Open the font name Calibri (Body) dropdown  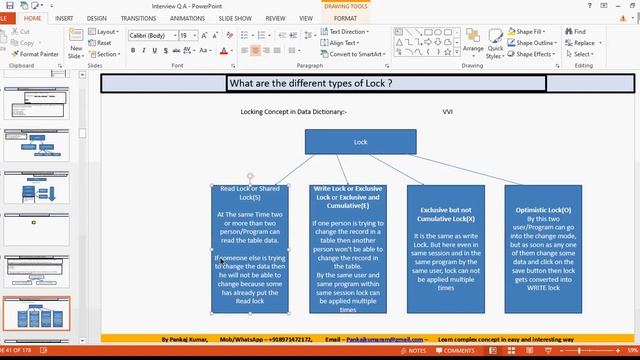point(175,36)
